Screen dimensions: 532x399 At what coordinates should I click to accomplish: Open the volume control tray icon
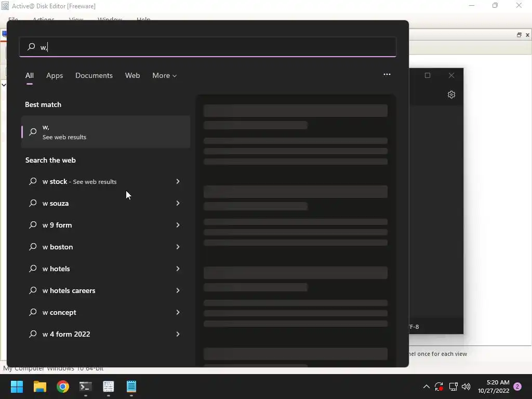pyautogui.click(x=466, y=387)
